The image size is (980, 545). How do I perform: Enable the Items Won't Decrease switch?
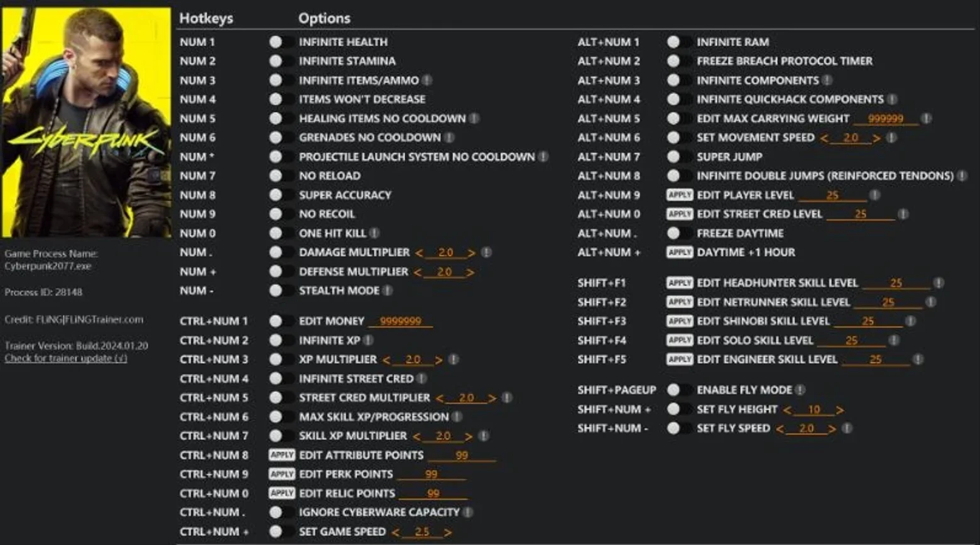click(x=280, y=99)
